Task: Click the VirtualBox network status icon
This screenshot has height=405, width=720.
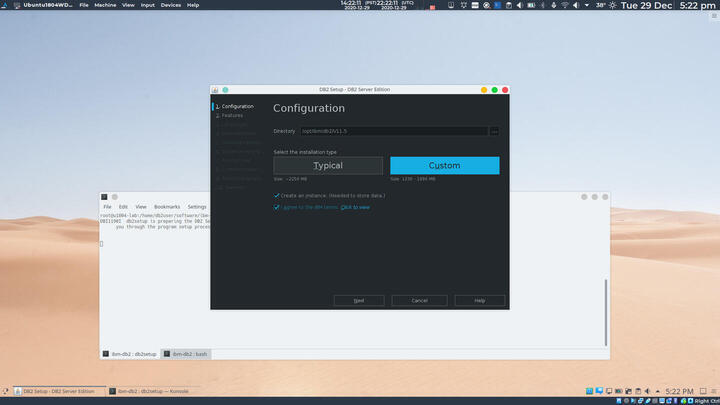Action: [641, 401]
